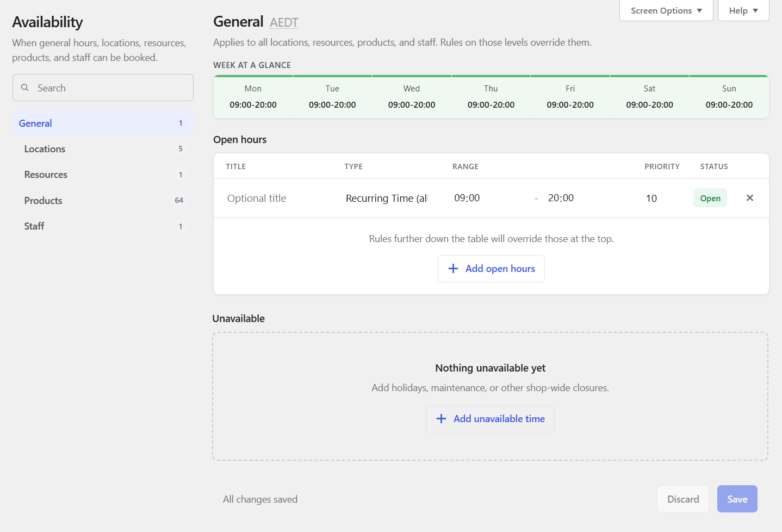Click the AEDT timezone label
The width and height of the screenshot is (782, 532).
[284, 23]
